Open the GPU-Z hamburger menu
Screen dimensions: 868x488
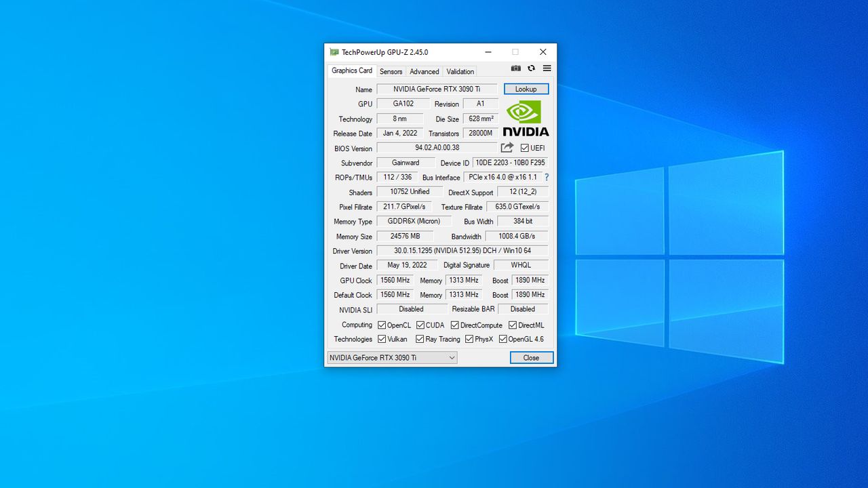(547, 68)
